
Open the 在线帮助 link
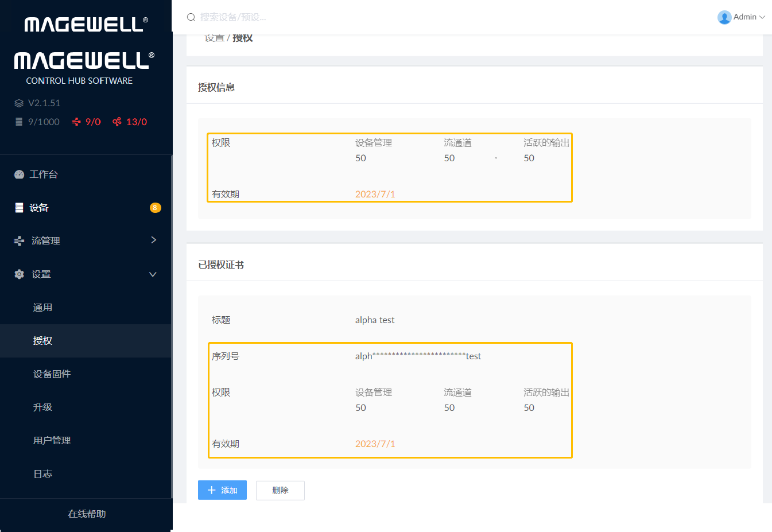click(87, 514)
